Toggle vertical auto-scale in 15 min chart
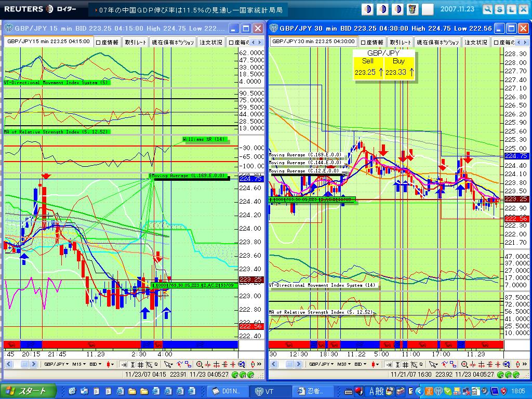Screen dimensions: 532x399 pyautogui.click(x=132, y=365)
